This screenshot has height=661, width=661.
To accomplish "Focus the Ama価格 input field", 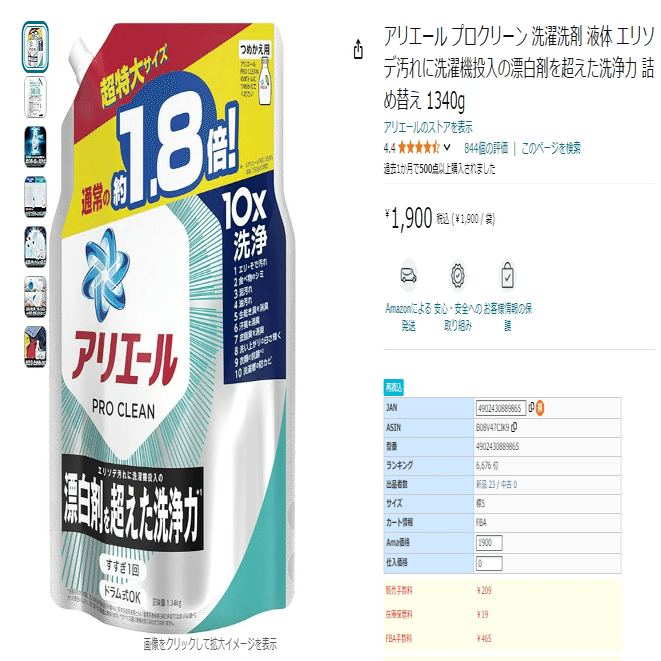I will point(489,543).
